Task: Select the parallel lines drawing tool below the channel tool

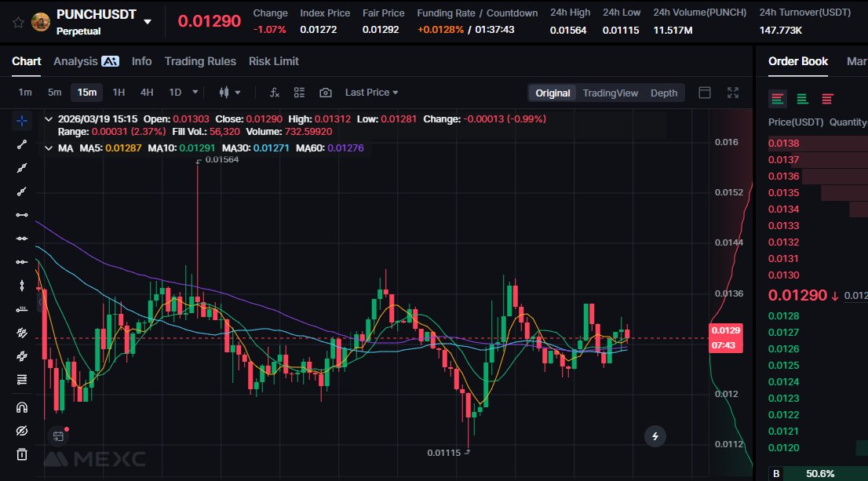Action: [22, 356]
